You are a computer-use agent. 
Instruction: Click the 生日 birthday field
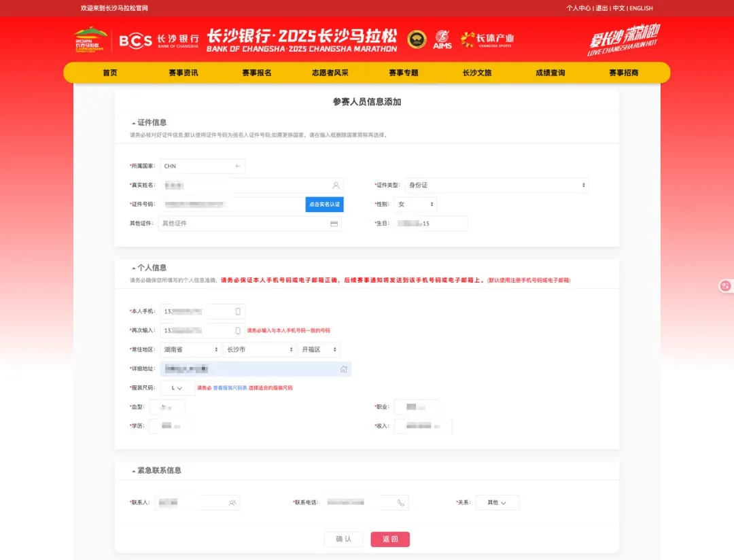click(x=431, y=224)
